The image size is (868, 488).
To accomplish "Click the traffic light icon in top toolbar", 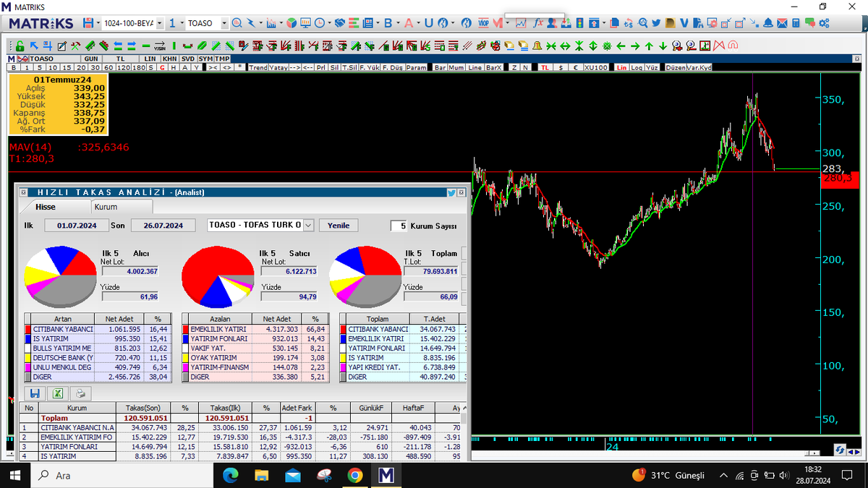I will (579, 23).
